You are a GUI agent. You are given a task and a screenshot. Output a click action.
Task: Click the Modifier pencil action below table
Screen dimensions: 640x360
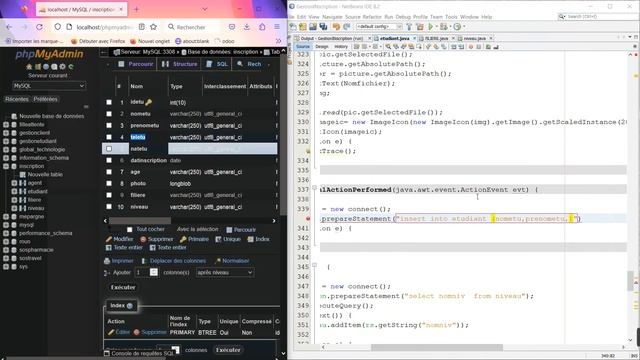pos(120,239)
